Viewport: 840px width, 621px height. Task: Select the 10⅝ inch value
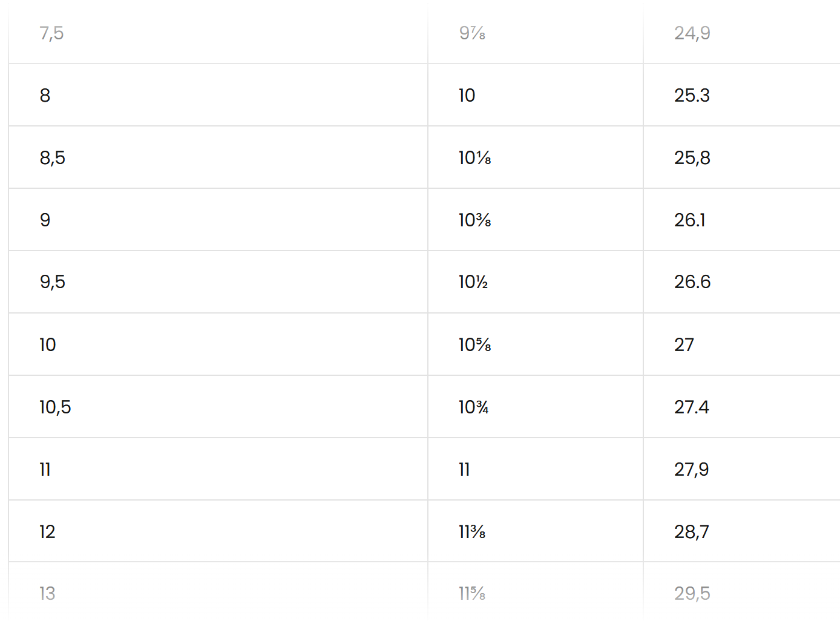pos(474,345)
